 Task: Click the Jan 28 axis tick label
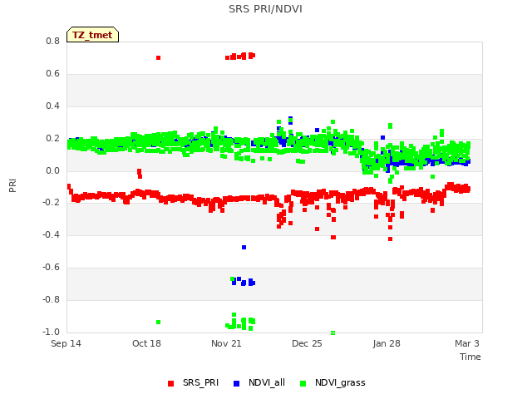point(387,343)
